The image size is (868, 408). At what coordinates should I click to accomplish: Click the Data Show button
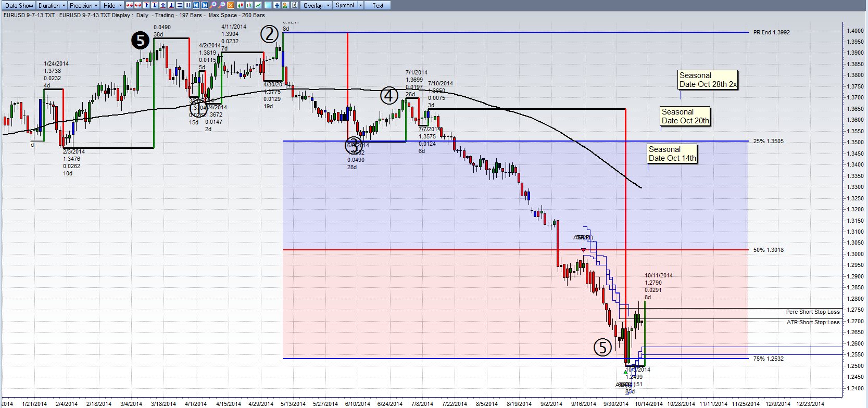coord(19,5)
